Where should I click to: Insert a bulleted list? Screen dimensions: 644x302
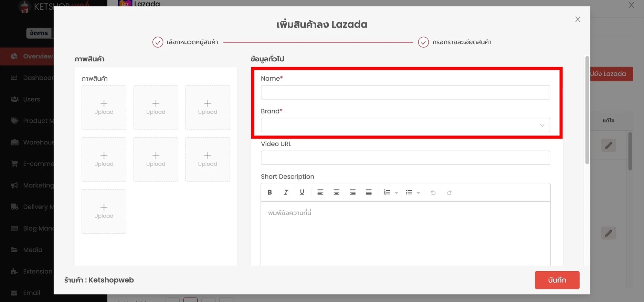tap(409, 192)
